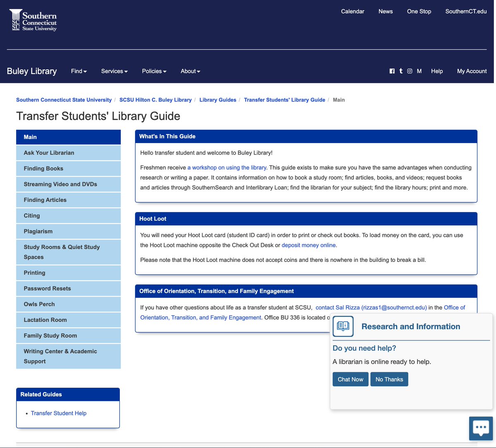Open the Plagiarism page
The height and width of the screenshot is (448, 496).
68,231
